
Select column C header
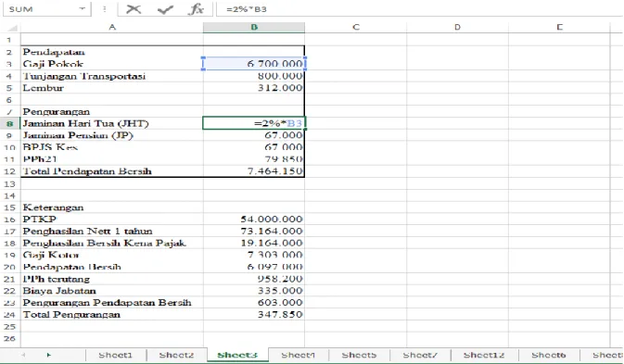click(x=356, y=28)
